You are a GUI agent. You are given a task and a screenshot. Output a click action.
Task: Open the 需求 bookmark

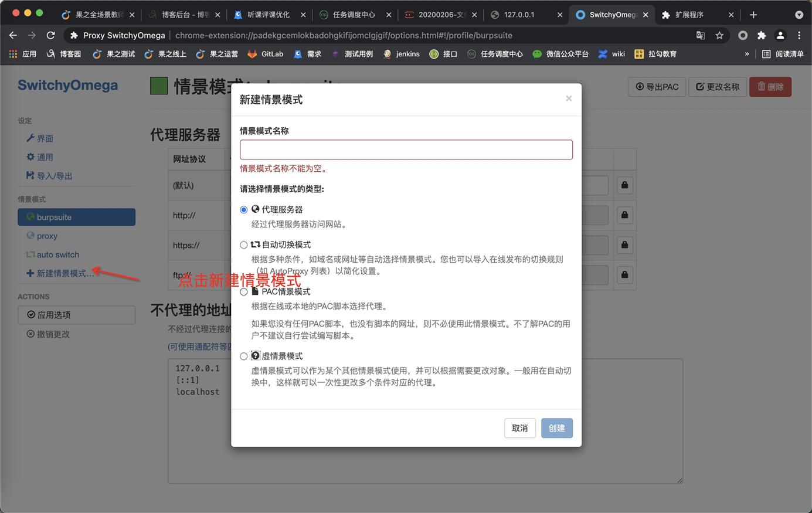pos(308,54)
